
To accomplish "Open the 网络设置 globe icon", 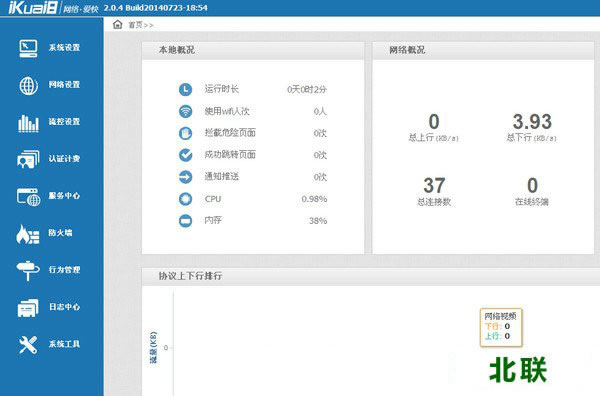I will [28, 85].
